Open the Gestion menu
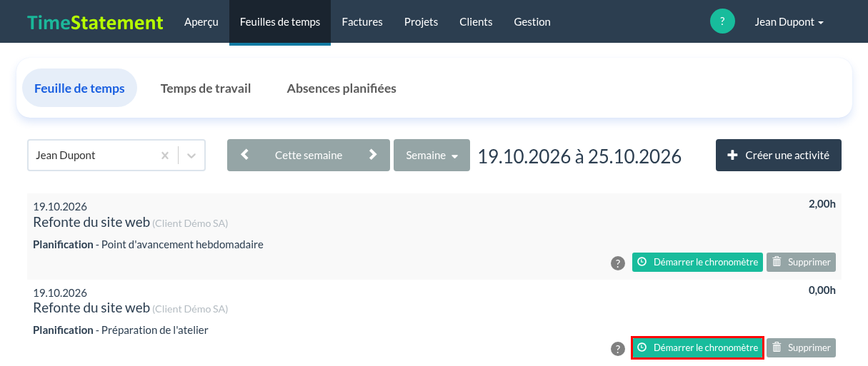 [532, 21]
